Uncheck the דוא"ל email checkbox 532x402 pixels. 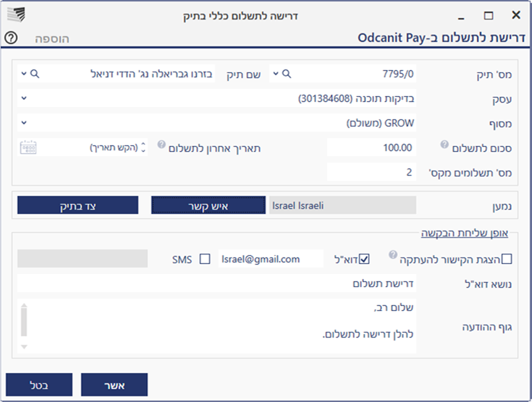coord(364,259)
